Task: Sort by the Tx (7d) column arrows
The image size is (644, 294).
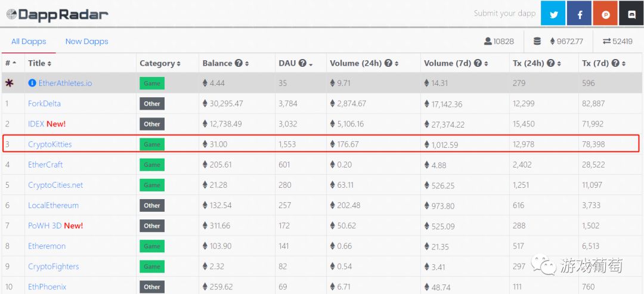Action: point(624,64)
